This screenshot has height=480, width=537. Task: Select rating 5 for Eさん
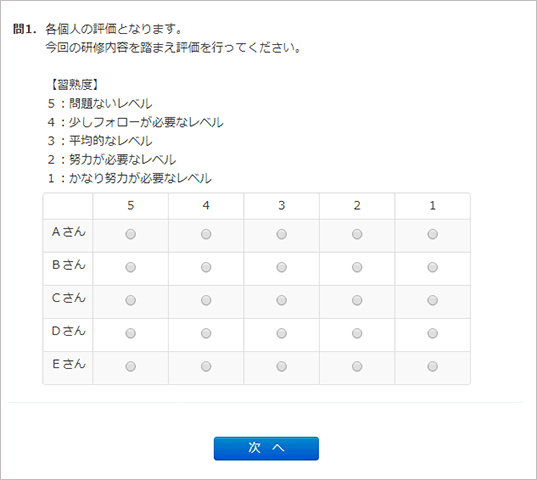pyautogui.click(x=130, y=366)
